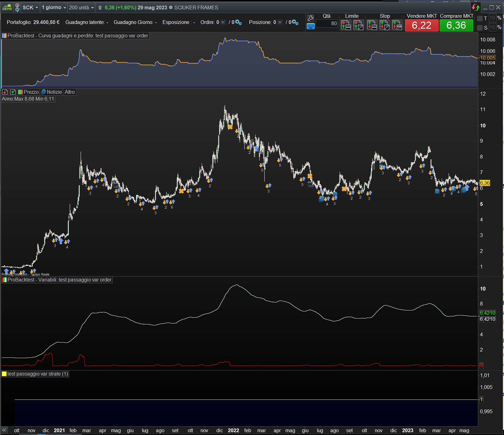Open the 200 unità dropdown
Viewport: 504px width, 435px height.
point(81,7)
